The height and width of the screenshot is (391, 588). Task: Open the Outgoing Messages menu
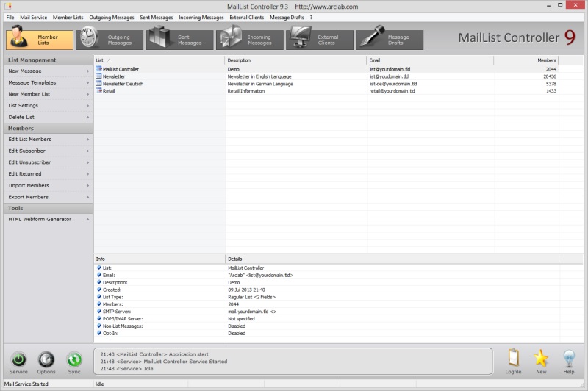coord(112,17)
